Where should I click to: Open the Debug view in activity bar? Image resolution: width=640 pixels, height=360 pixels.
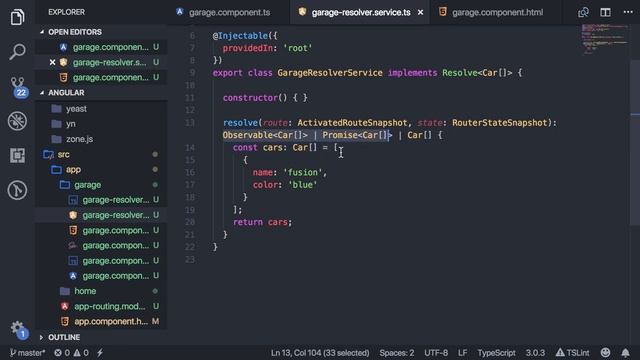click(17, 121)
